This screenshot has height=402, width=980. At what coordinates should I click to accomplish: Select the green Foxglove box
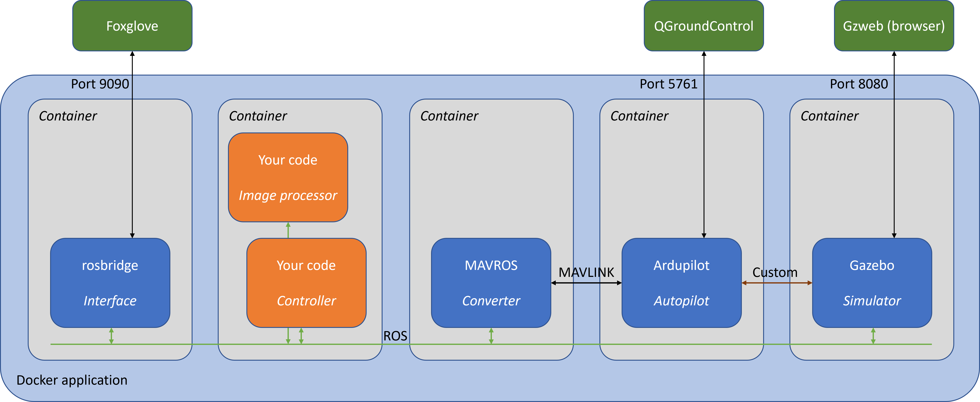coord(132,26)
